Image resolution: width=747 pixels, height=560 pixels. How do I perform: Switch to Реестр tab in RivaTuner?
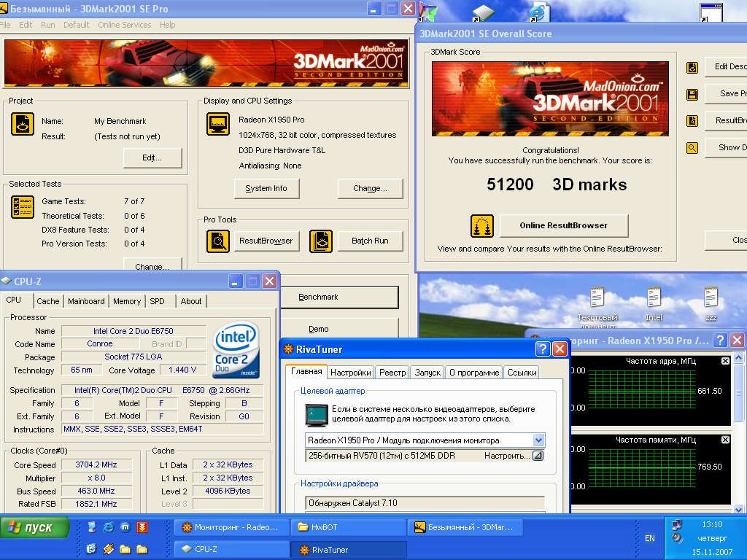[392, 373]
